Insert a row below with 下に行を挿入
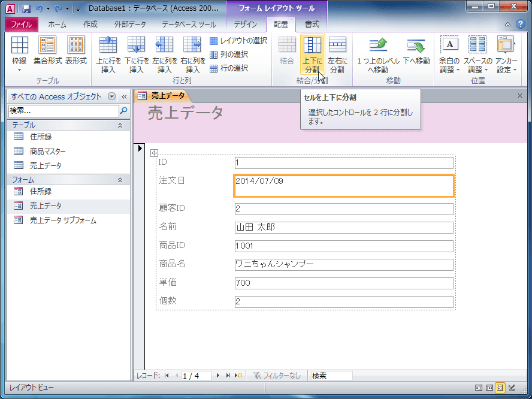532x399 pixels. coord(137,55)
